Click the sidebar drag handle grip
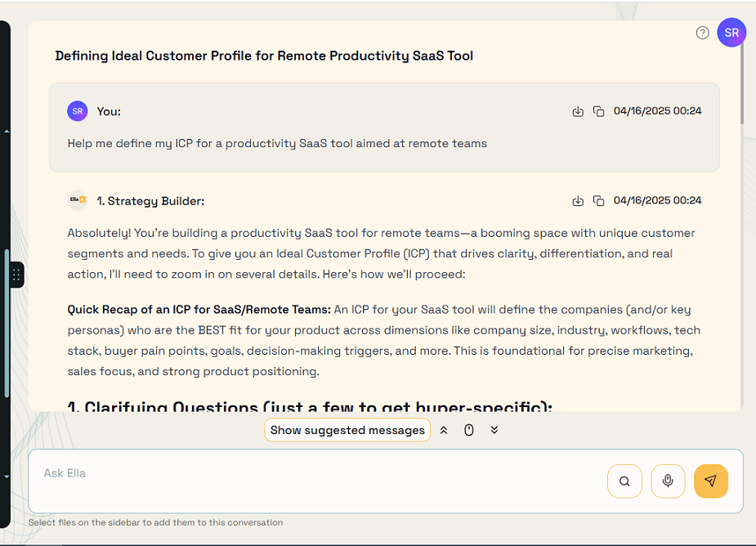 point(16,275)
